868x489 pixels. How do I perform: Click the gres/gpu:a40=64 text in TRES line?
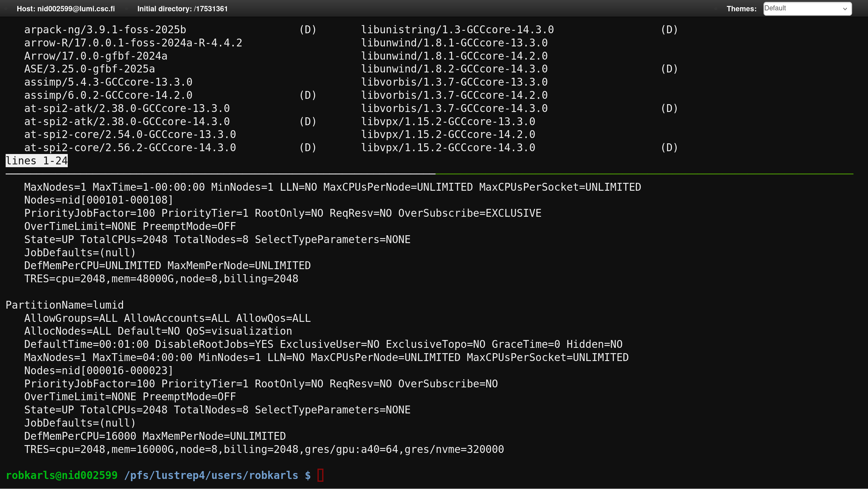[351, 449]
